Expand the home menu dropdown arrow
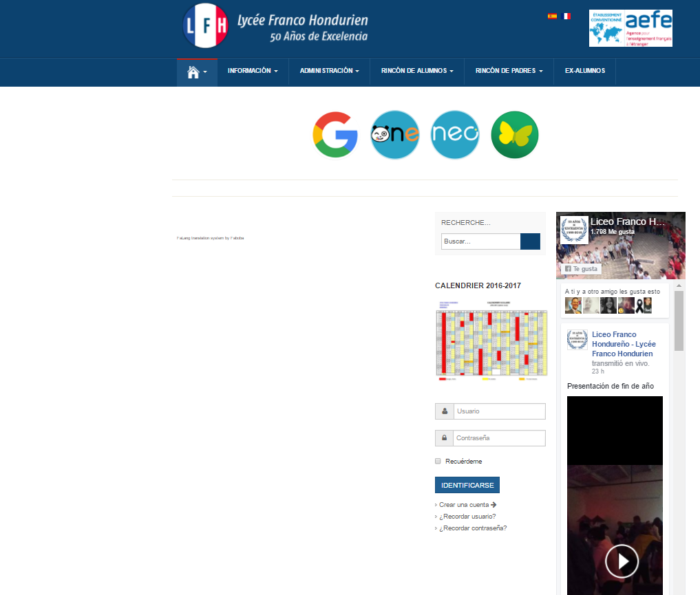The image size is (700, 595). point(205,72)
